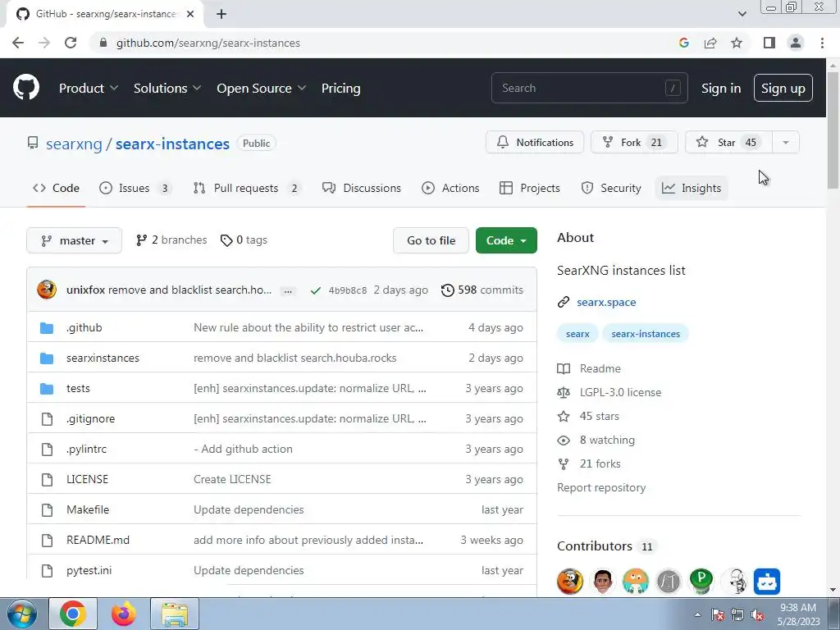View the 2 branches link
This screenshot has width=840, height=630.
click(x=171, y=240)
